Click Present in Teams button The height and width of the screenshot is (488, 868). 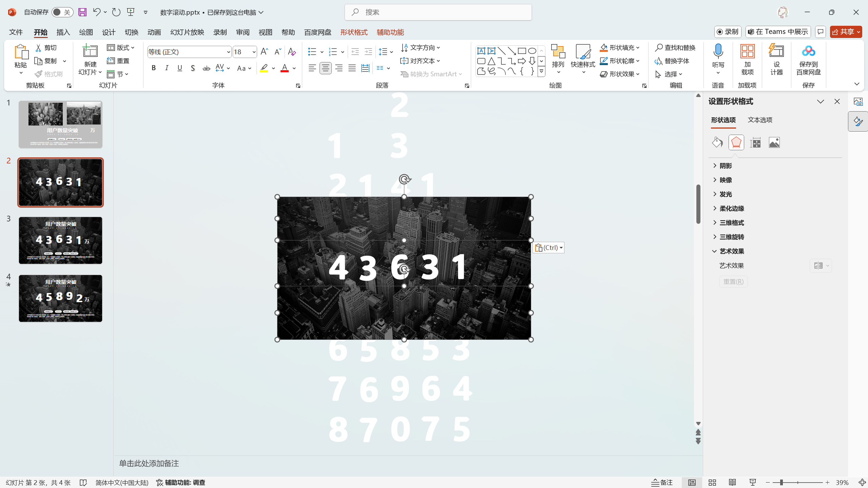click(x=778, y=32)
